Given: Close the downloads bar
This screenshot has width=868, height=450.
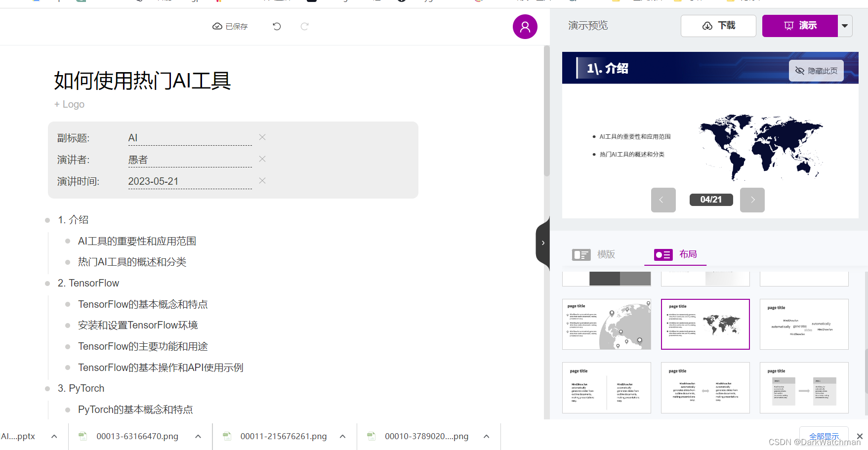Looking at the screenshot, I should click(x=860, y=436).
